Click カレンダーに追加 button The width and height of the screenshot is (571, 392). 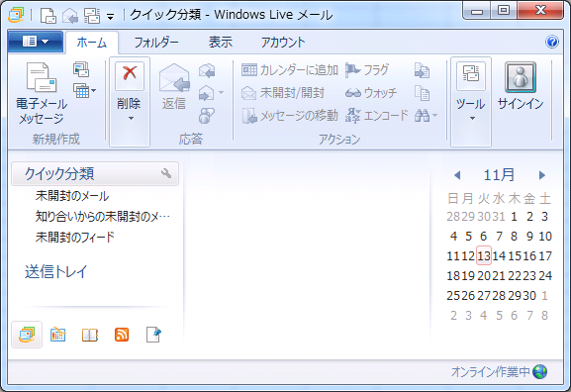(290, 69)
